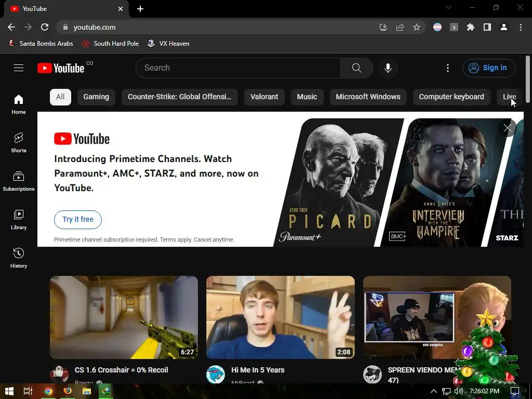Open the CS 1.6 Crosshair video thumbnail

[x=124, y=317]
